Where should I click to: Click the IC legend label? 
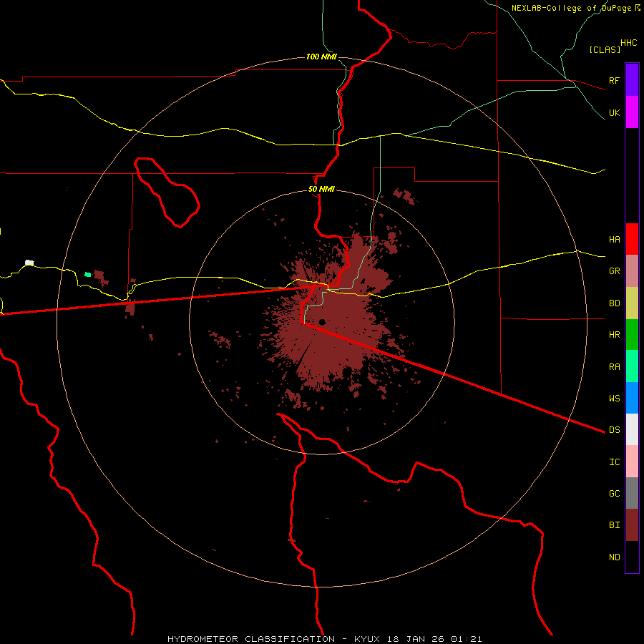[x=615, y=462]
